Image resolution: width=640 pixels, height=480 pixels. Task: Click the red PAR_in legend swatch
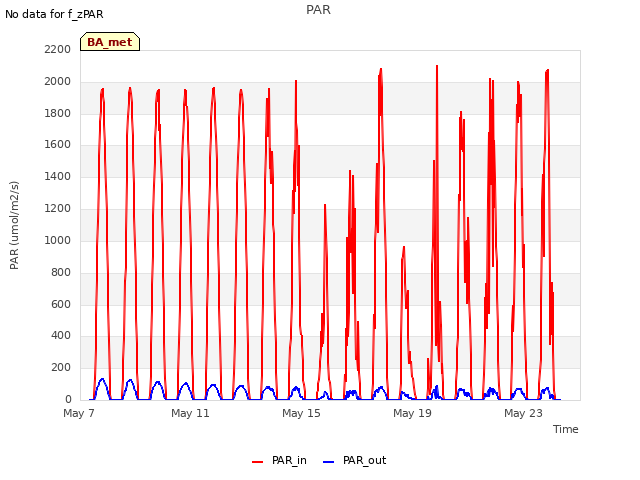click(258, 462)
